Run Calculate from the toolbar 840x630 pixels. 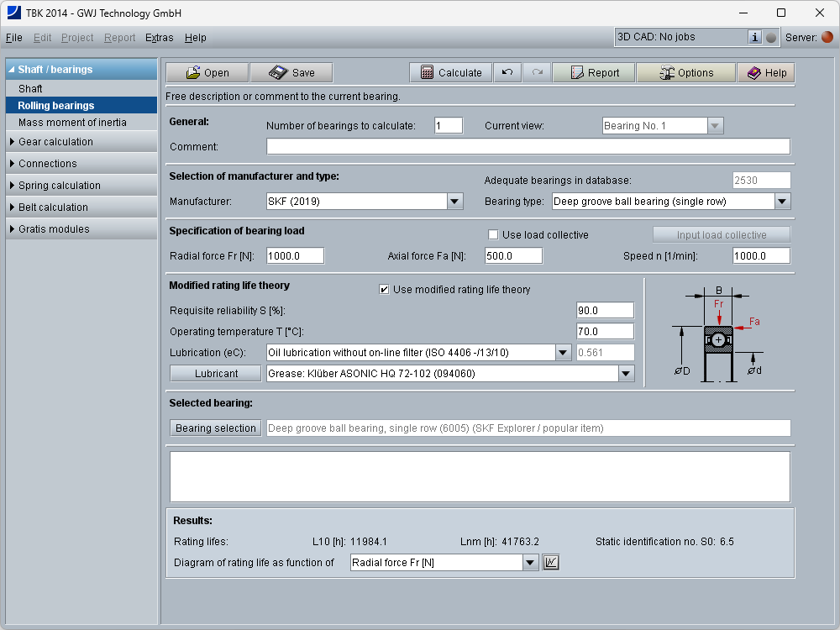coord(450,73)
